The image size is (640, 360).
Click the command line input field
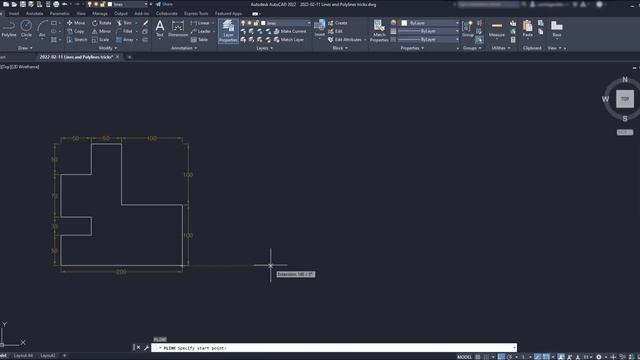334,348
